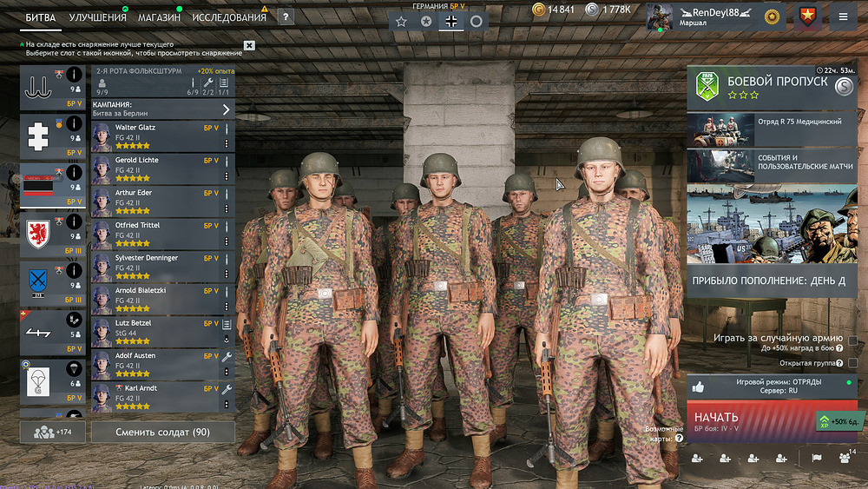Select the double cross emblem squad
This screenshot has width=868, height=489.
tap(53, 136)
